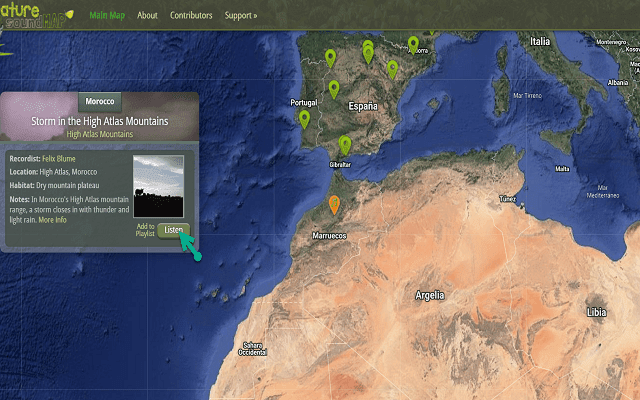Open the More Info link in the notes

tap(53, 220)
